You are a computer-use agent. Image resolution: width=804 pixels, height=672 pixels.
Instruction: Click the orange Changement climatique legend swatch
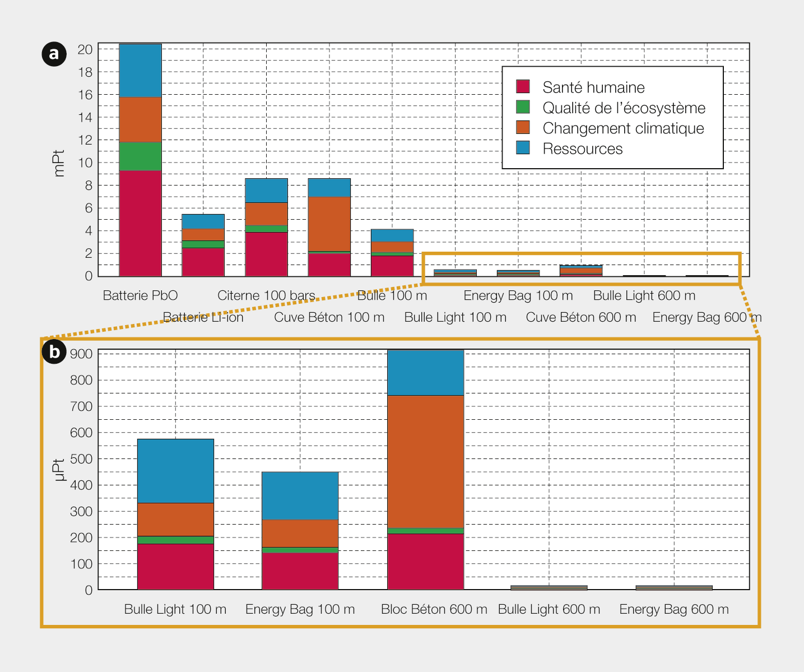point(523,128)
